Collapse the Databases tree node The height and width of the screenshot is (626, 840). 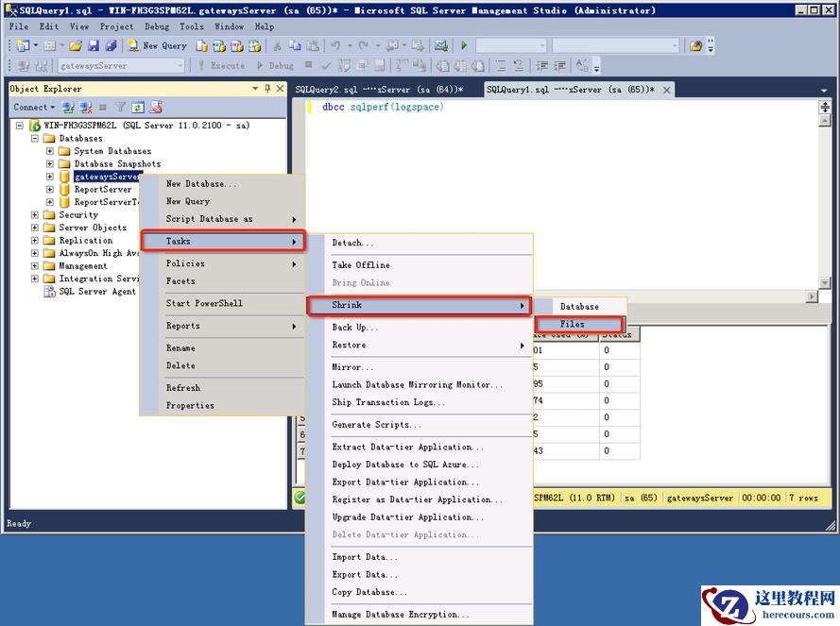click(35, 139)
